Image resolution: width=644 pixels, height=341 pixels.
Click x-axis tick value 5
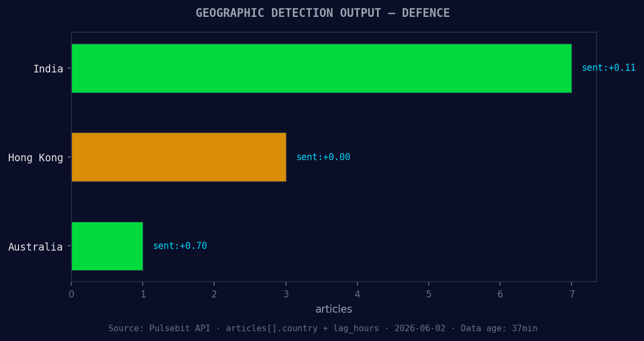429,294
